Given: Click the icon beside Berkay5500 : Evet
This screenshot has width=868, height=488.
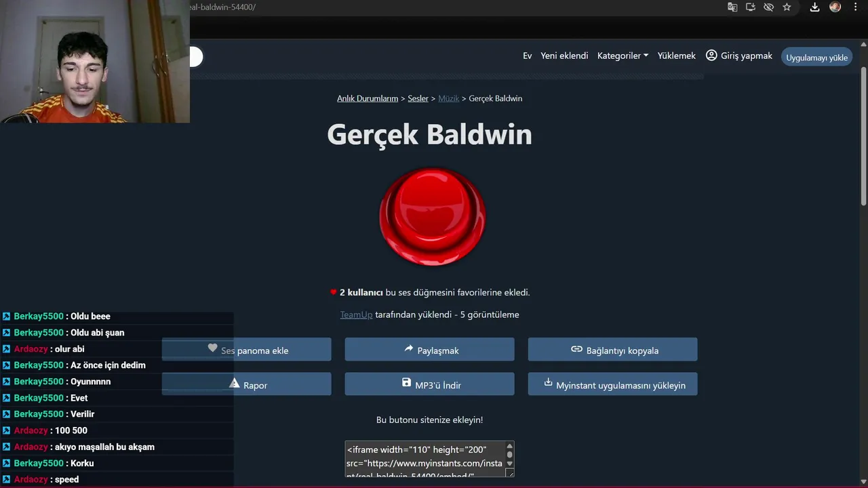Looking at the screenshot, I should tap(6, 398).
